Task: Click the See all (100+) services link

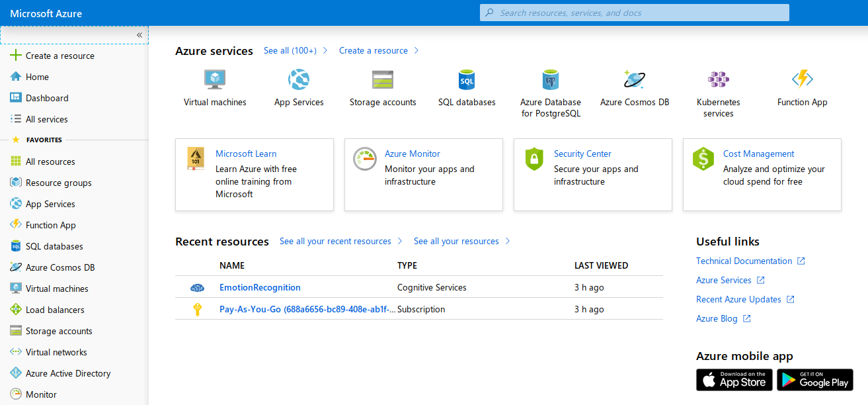Action: pos(290,50)
